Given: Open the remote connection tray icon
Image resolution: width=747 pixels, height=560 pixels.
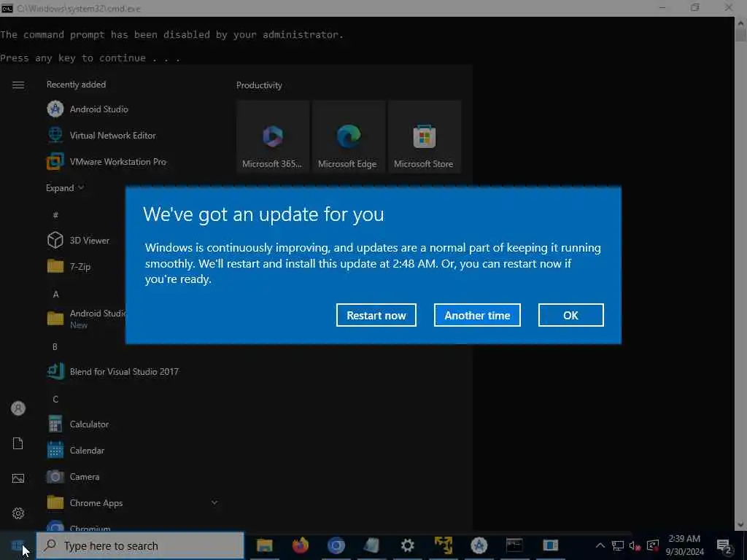Looking at the screenshot, I should point(653,545).
